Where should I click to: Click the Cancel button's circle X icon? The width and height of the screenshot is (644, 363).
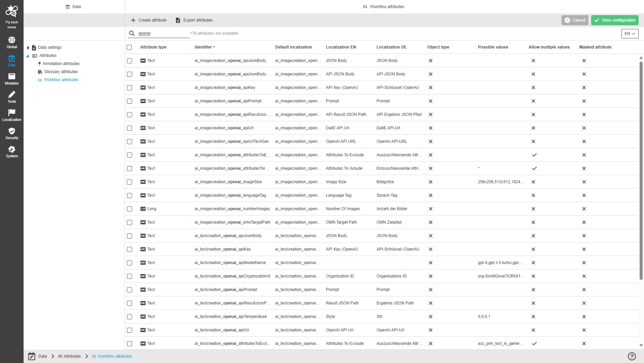[x=567, y=20]
